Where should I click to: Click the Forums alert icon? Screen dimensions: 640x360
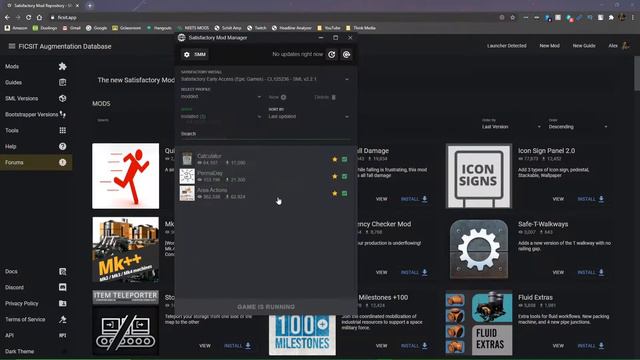pos(62,162)
